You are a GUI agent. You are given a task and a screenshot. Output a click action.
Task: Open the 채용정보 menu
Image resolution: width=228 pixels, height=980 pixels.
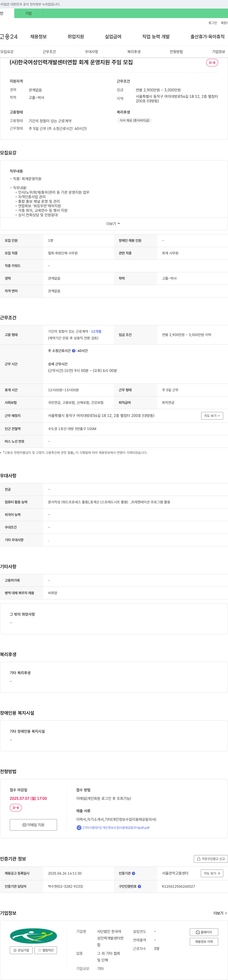(x=38, y=36)
